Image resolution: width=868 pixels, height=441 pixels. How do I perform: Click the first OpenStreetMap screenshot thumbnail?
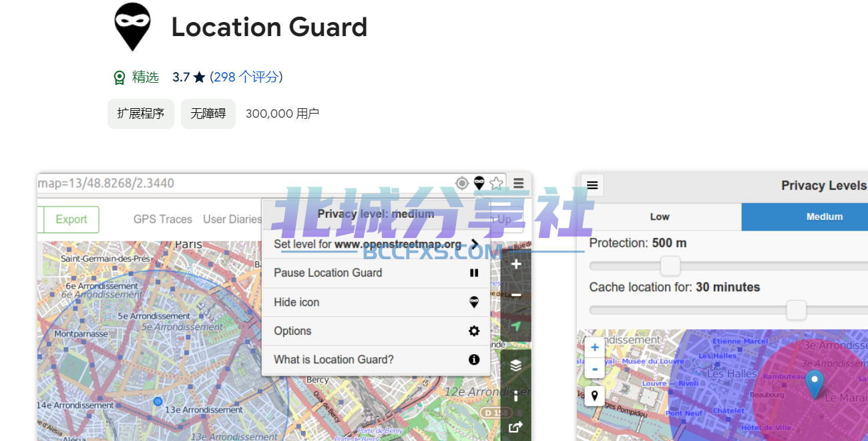pos(284,307)
